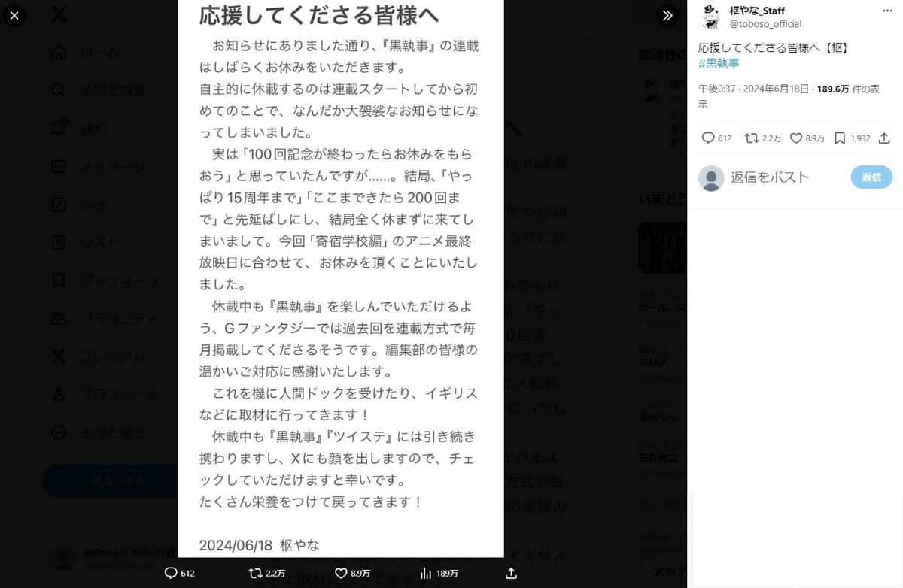Screen dimensions: 903x588
Task: Open search via the magnifier icon
Action: click(x=57, y=90)
